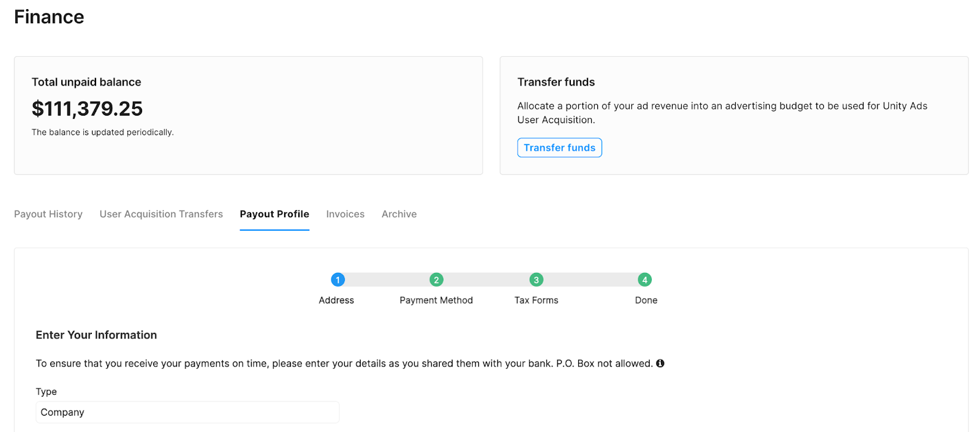
Task: Click the Payment Method step label
Action: point(436,300)
